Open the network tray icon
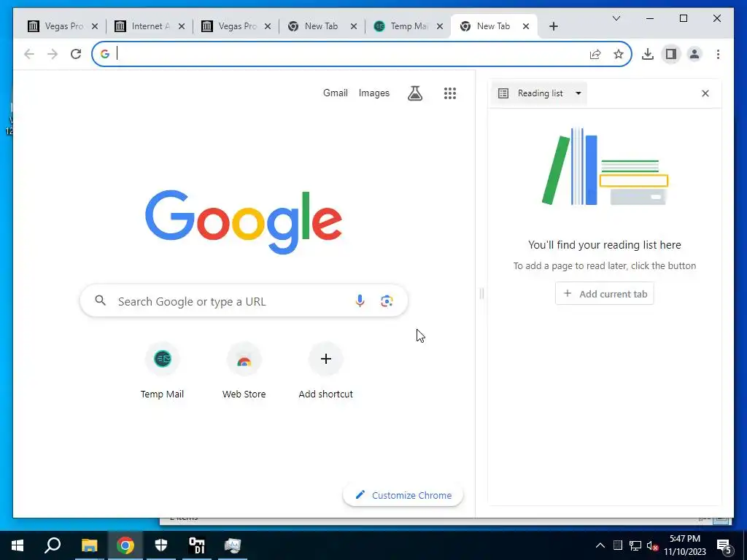The width and height of the screenshot is (747, 560). [635, 545]
